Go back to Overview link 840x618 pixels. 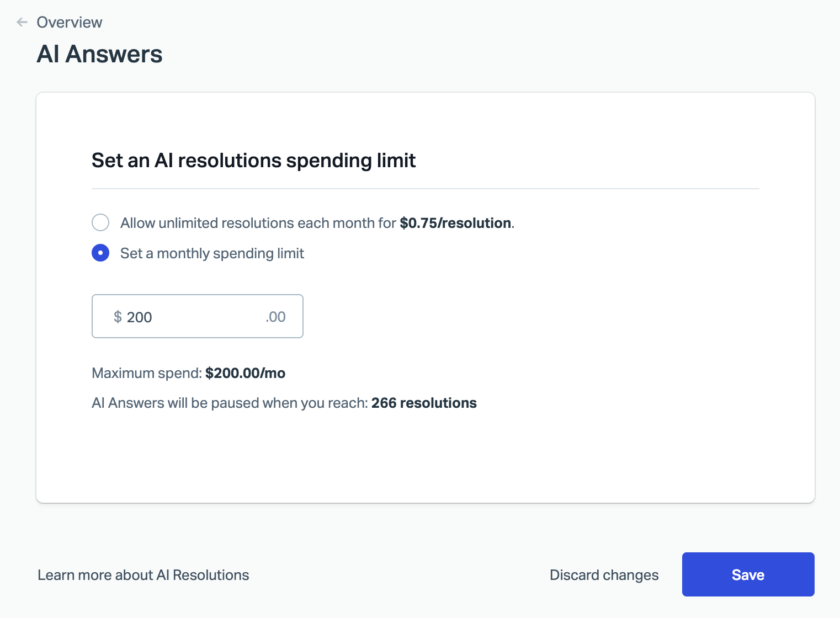(69, 22)
